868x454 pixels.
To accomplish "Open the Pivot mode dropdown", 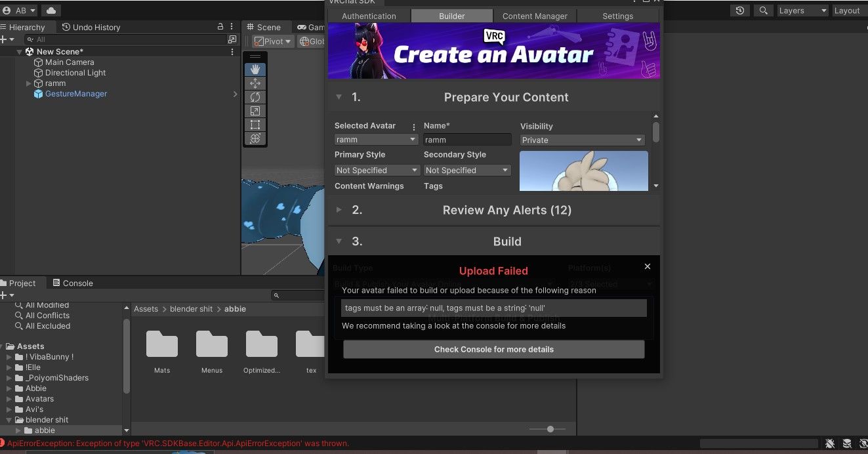I will 273,41.
